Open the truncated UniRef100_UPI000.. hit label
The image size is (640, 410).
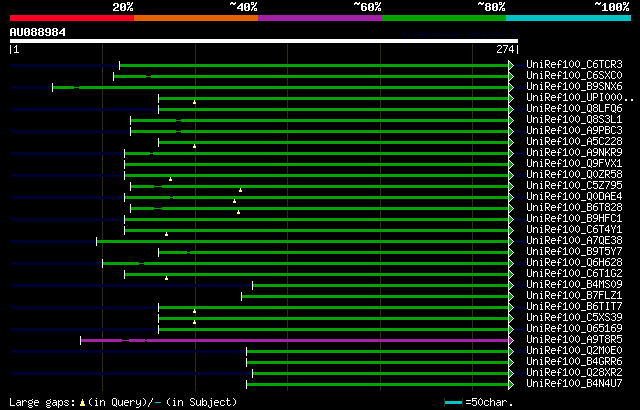[x=580, y=98]
